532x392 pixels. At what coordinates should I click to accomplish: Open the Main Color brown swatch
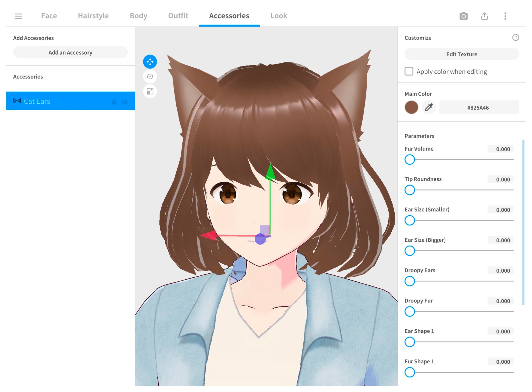[411, 108]
